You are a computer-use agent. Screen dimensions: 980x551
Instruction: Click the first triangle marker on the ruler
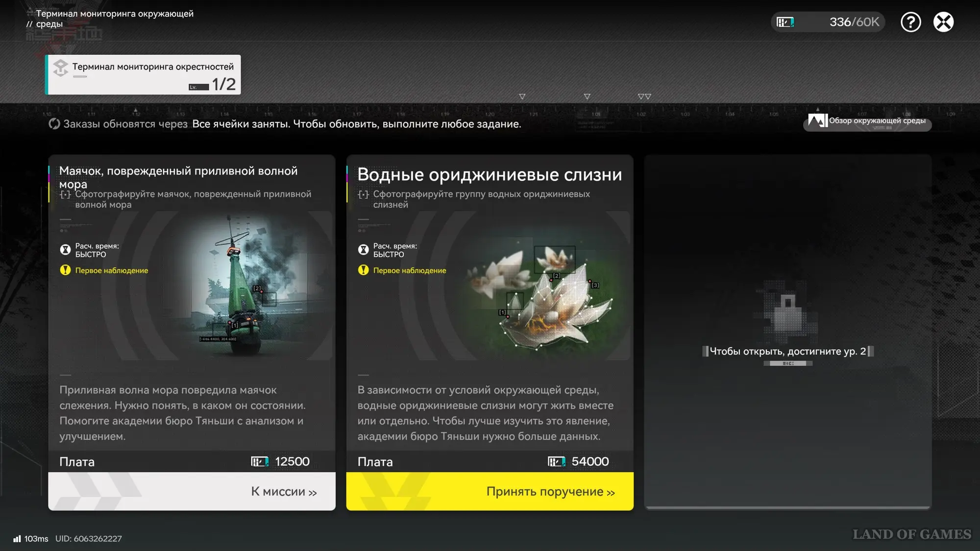coord(522,96)
